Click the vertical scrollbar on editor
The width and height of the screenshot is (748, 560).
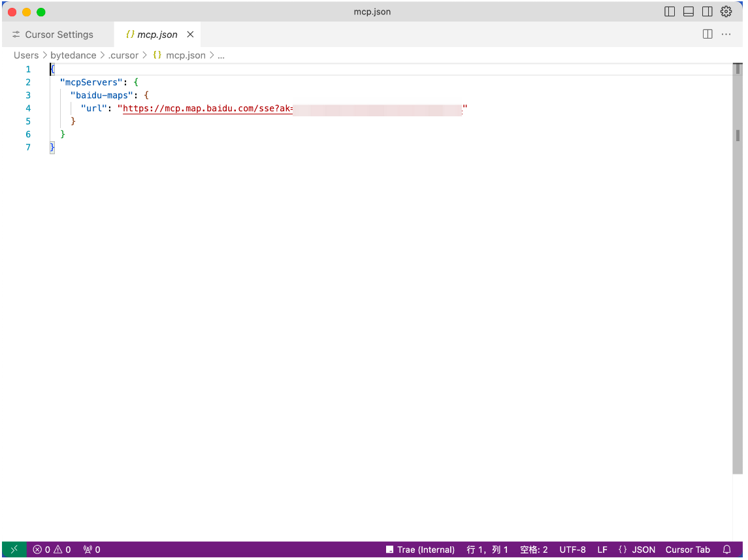pos(738,261)
